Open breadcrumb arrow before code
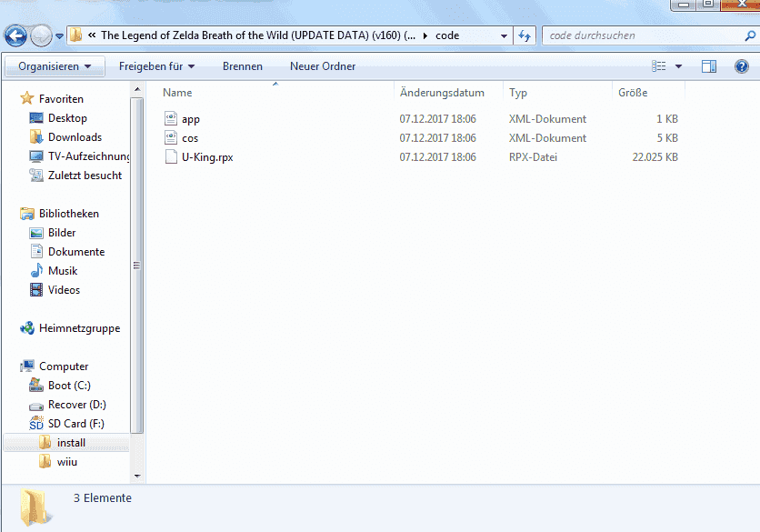This screenshot has height=532, width=760. click(425, 35)
